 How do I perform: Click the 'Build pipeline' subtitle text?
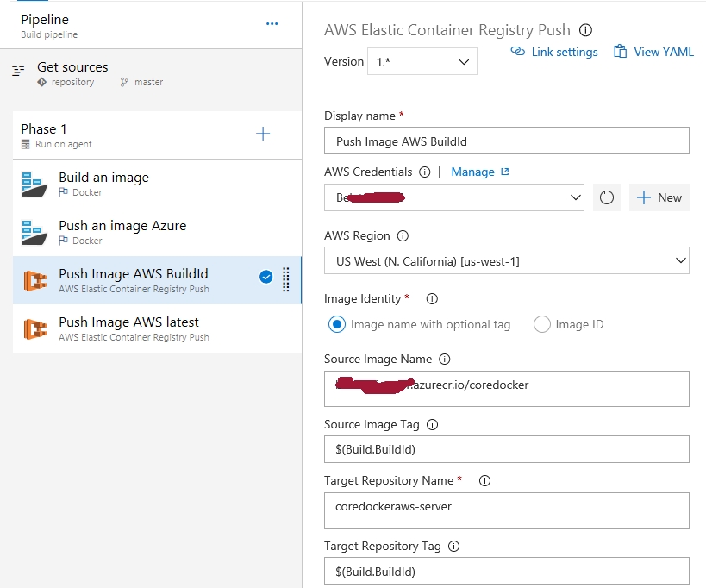tap(49, 34)
